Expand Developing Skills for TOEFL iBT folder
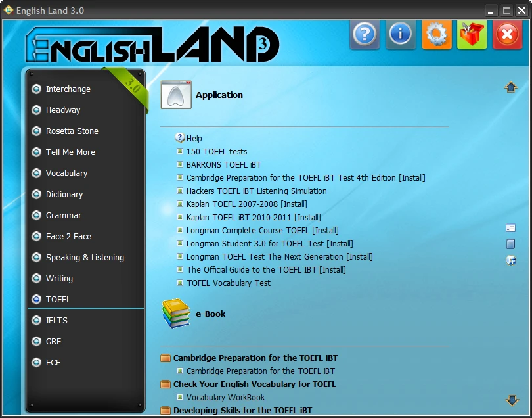The image size is (532, 418). [x=166, y=411]
